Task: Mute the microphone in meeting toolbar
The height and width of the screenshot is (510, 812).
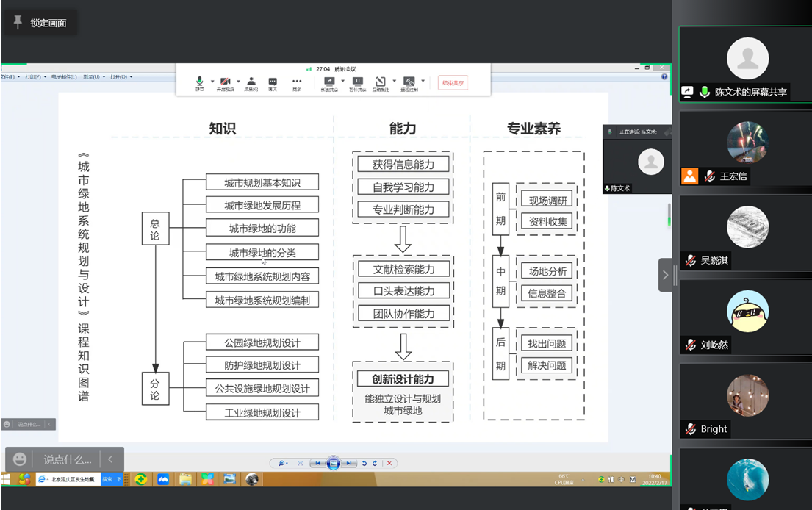Action: point(199,82)
